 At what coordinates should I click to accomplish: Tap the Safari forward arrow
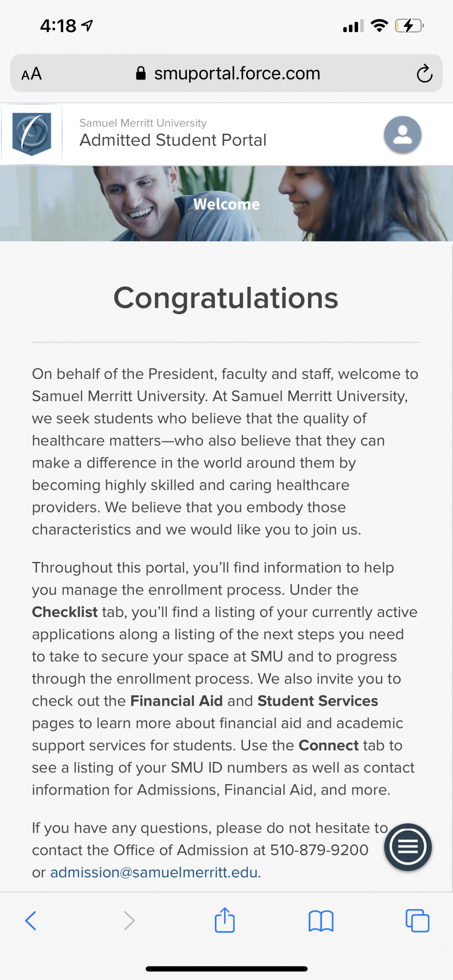coord(129,921)
